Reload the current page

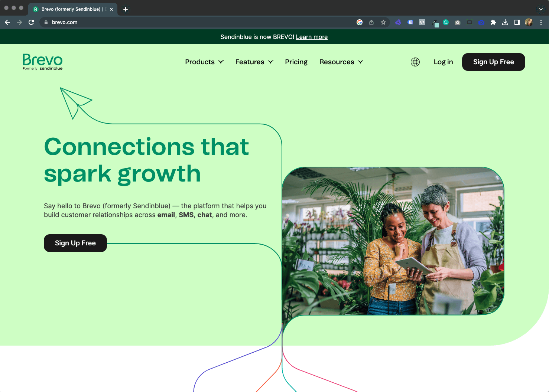[31, 22]
